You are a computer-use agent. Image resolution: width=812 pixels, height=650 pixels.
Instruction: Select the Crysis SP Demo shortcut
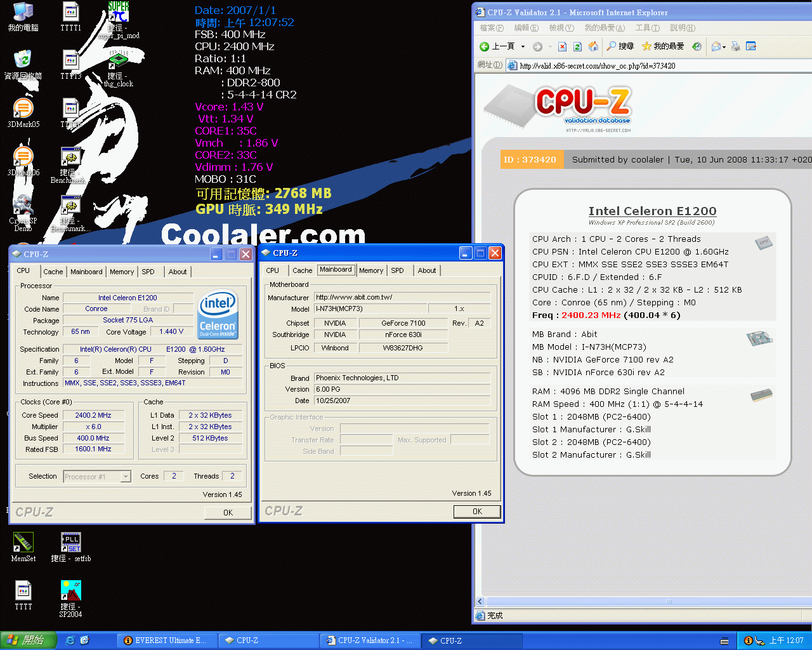coord(23,213)
